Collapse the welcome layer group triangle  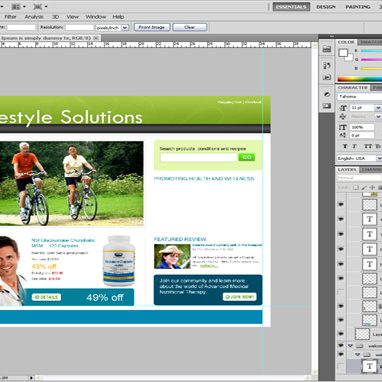click(x=350, y=346)
